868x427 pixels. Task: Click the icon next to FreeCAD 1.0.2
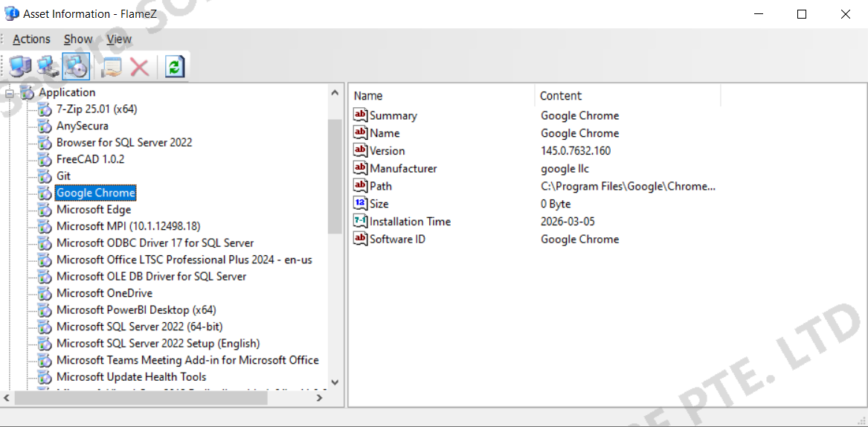(45, 159)
